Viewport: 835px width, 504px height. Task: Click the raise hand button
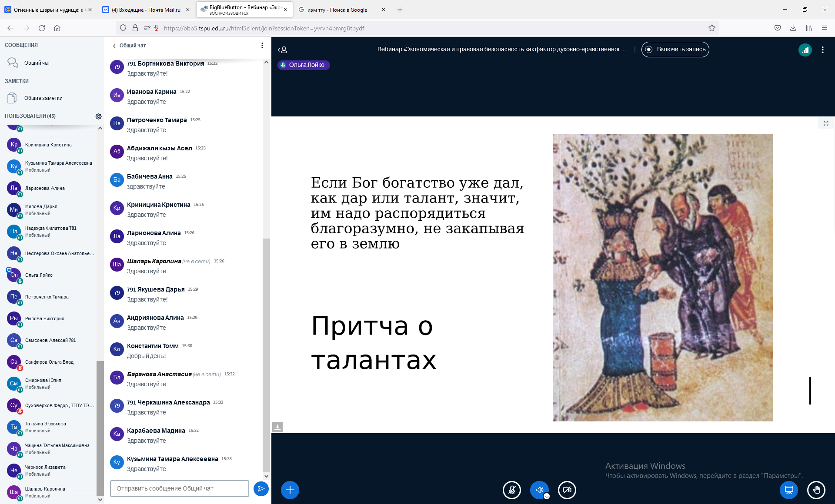tap(816, 490)
